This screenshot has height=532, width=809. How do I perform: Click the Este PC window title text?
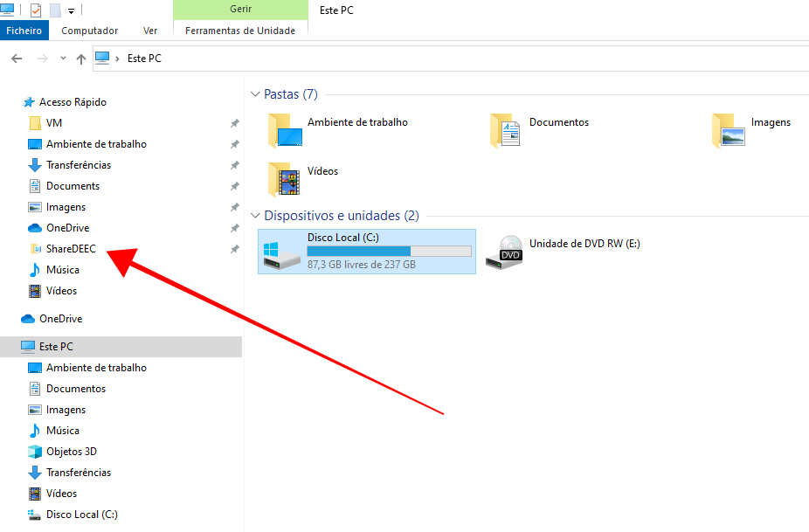point(336,10)
